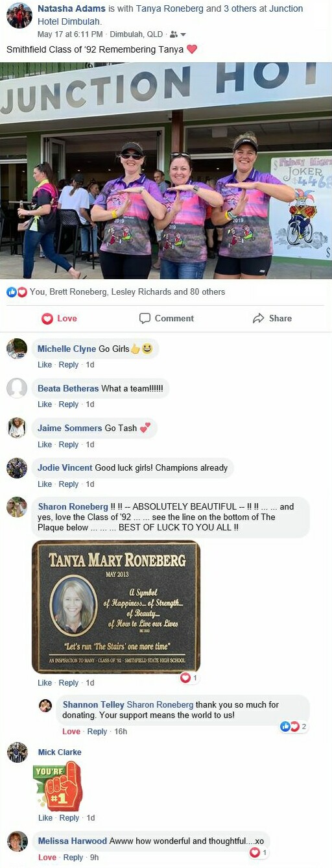Open the audience privacy dropdown arrow
The width and height of the screenshot is (332, 868).
click(x=183, y=34)
